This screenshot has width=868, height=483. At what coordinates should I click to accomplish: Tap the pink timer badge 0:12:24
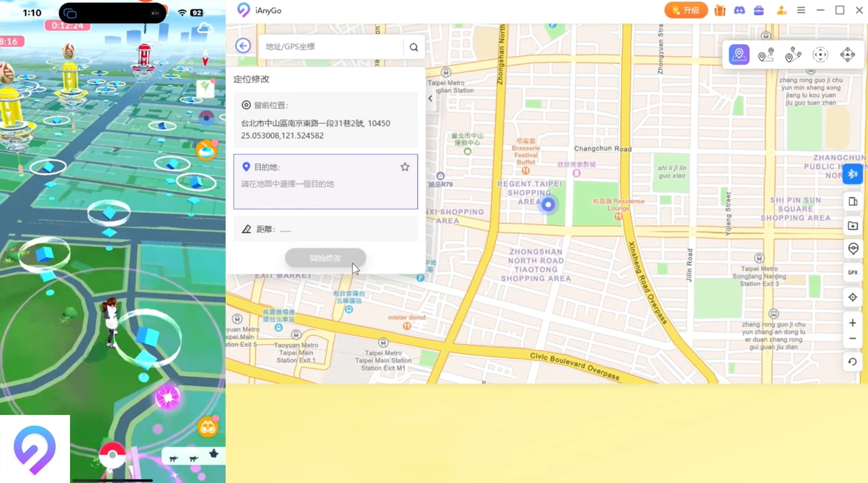click(67, 26)
